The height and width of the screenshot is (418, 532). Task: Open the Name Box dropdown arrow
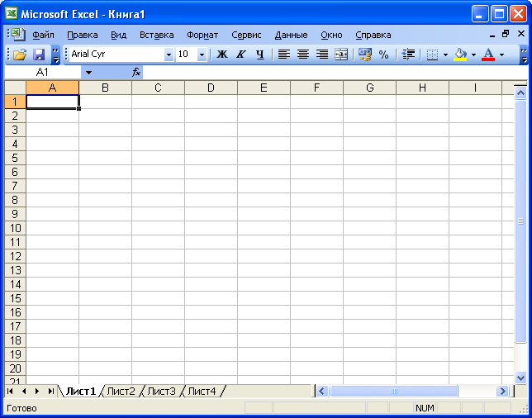point(88,72)
